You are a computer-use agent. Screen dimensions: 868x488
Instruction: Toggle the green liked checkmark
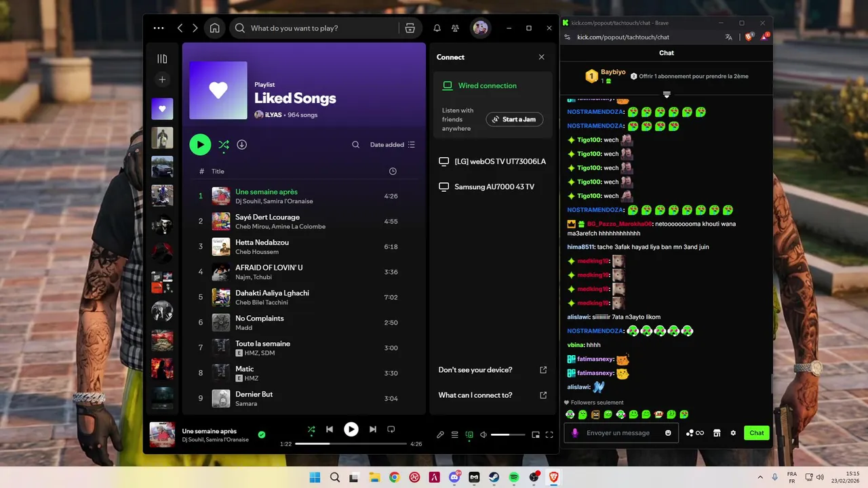tap(262, 434)
